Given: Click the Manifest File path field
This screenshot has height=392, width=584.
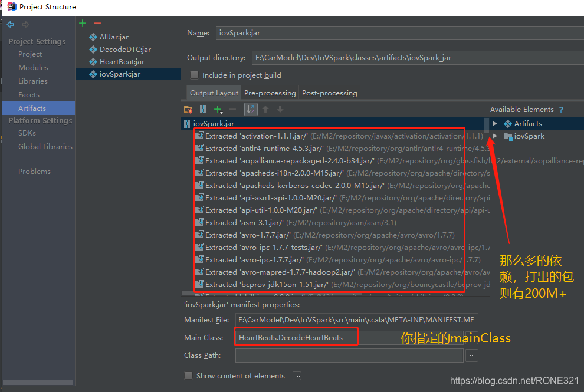Looking at the screenshot, I should [x=356, y=319].
